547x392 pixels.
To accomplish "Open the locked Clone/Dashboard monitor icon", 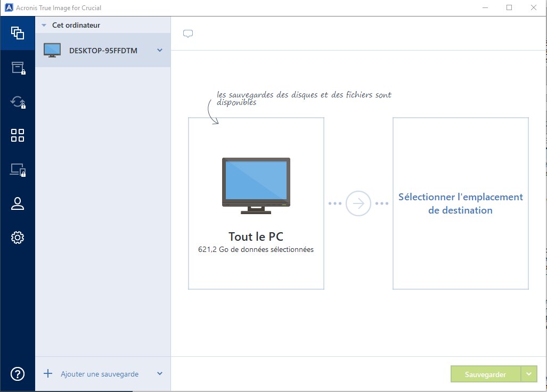I will 18,170.
